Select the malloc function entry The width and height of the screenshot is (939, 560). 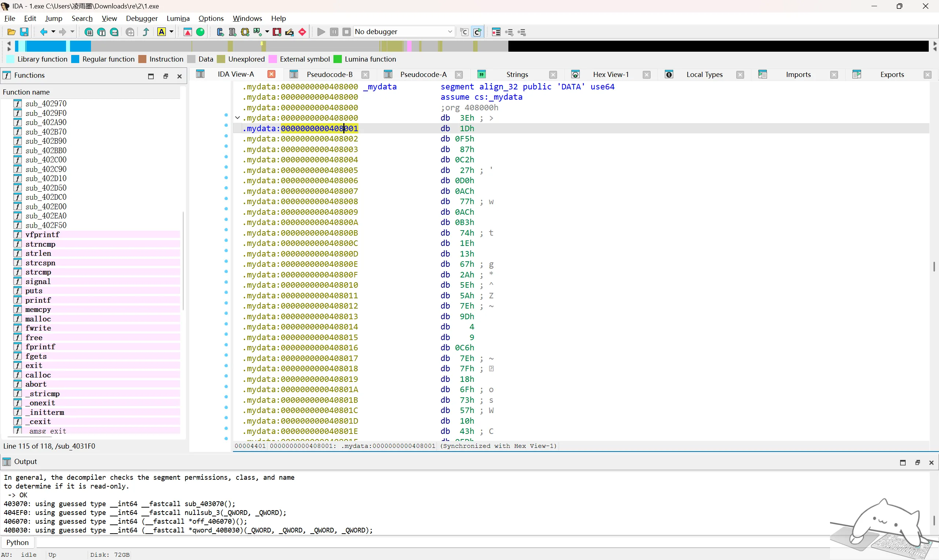tap(38, 319)
